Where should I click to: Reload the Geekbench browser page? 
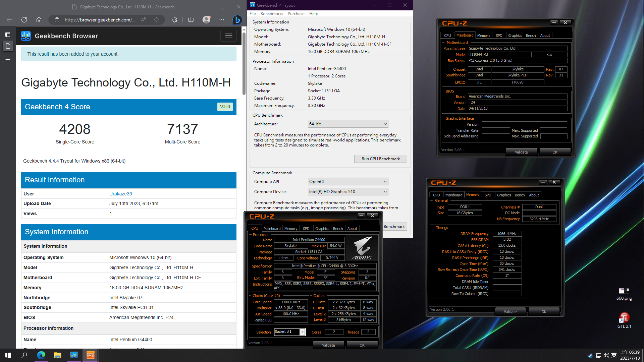[x=24, y=20]
